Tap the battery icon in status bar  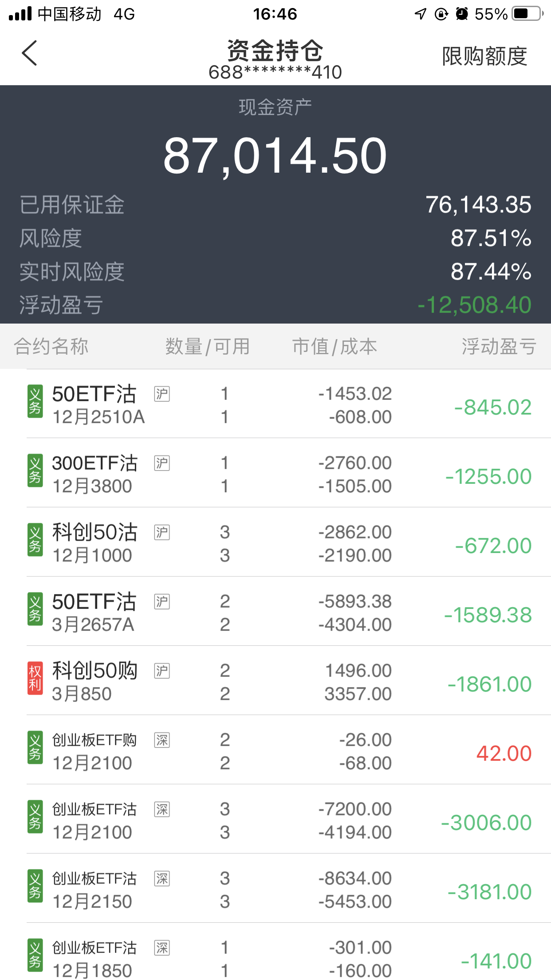[527, 14]
